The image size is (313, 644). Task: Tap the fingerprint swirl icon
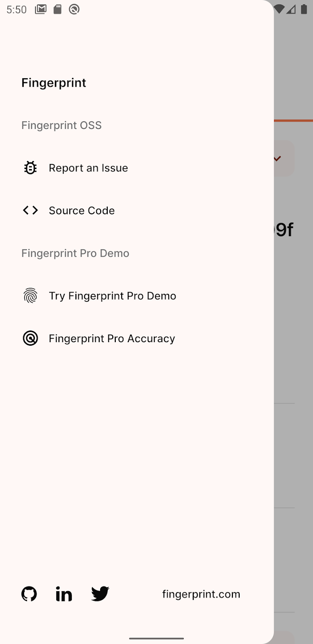coord(30,296)
